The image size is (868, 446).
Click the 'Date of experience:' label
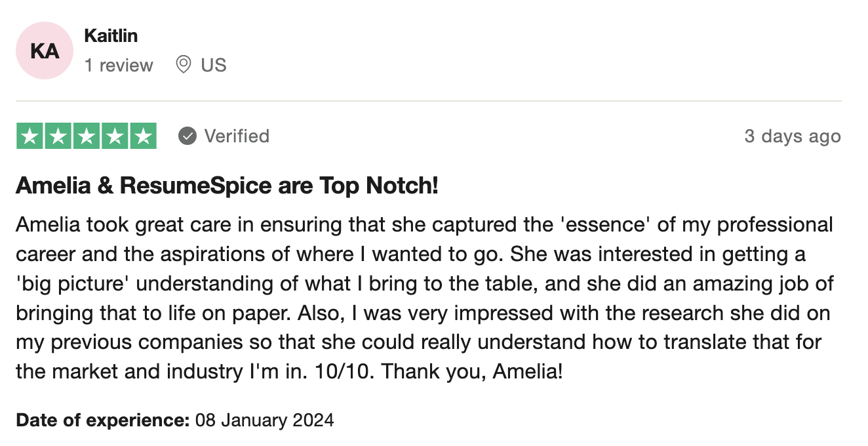tap(103, 420)
